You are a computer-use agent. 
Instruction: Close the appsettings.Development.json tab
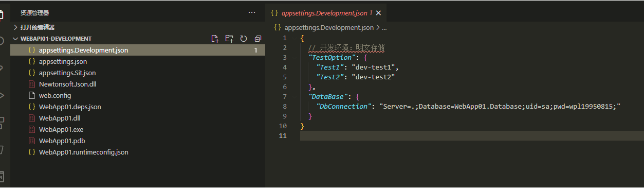coord(379,13)
